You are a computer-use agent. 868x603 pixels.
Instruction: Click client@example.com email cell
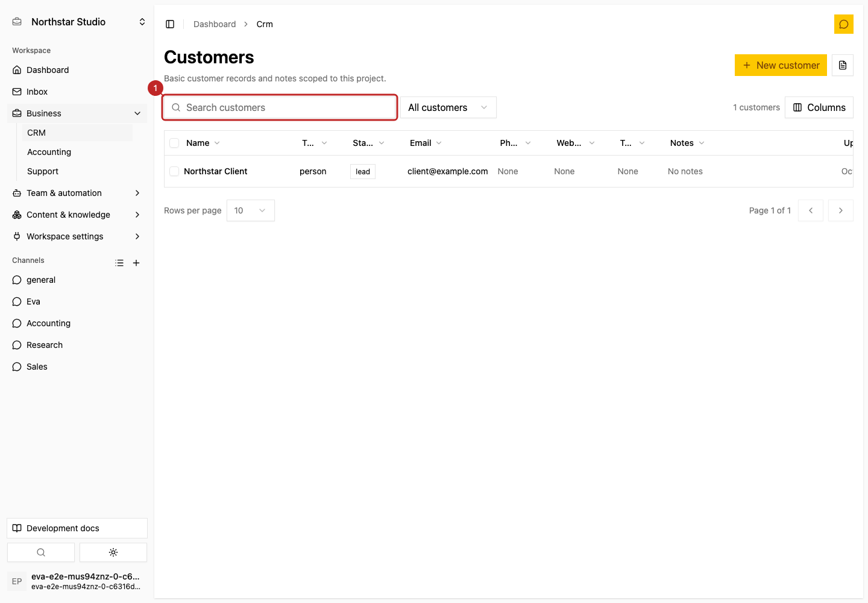pos(448,171)
